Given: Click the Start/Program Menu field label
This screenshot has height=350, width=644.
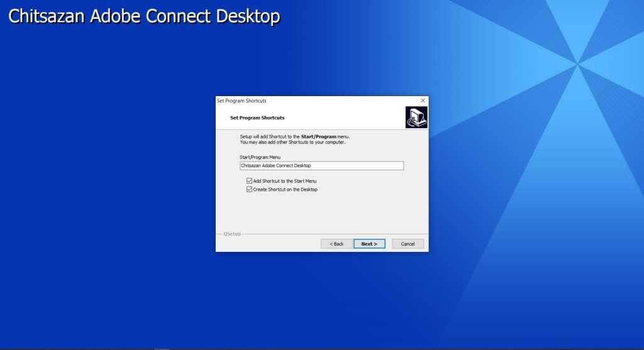Looking at the screenshot, I should pyautogui.click(x=260, y=157).
